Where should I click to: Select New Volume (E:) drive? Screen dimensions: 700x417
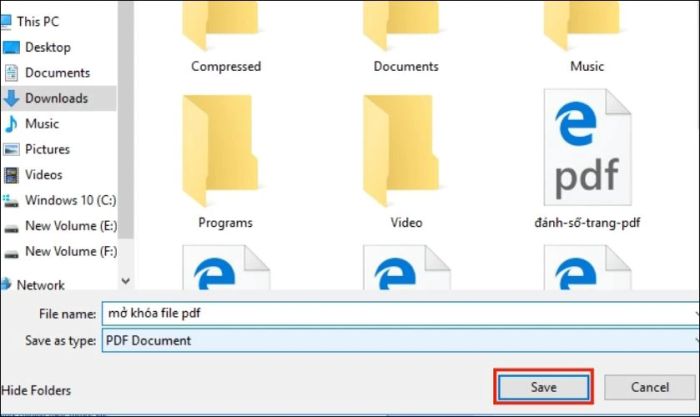point(71,225)
